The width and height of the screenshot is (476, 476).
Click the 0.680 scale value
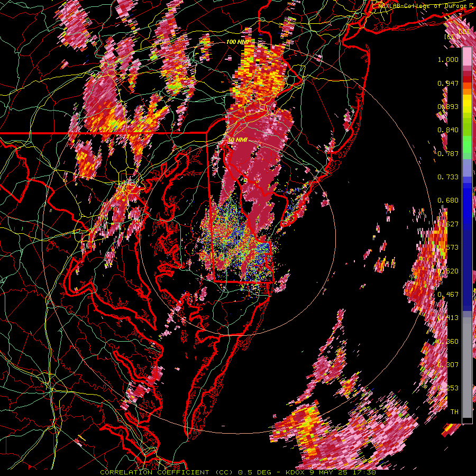(x=448, y=200)
